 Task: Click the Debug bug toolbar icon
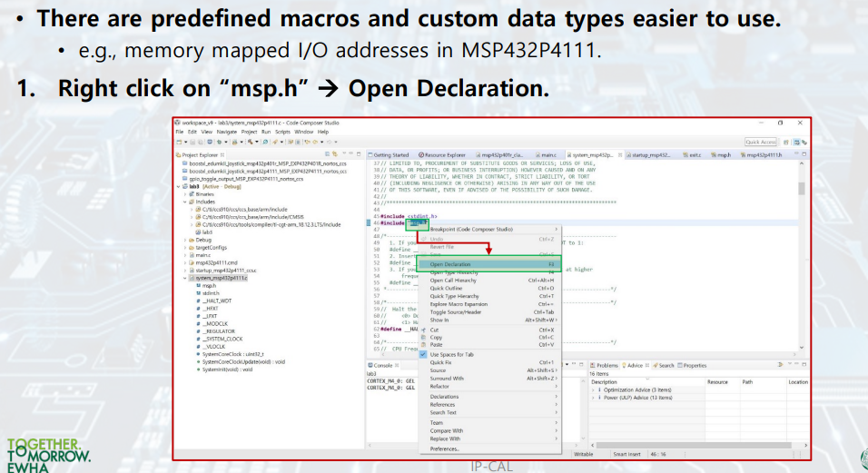219,142
